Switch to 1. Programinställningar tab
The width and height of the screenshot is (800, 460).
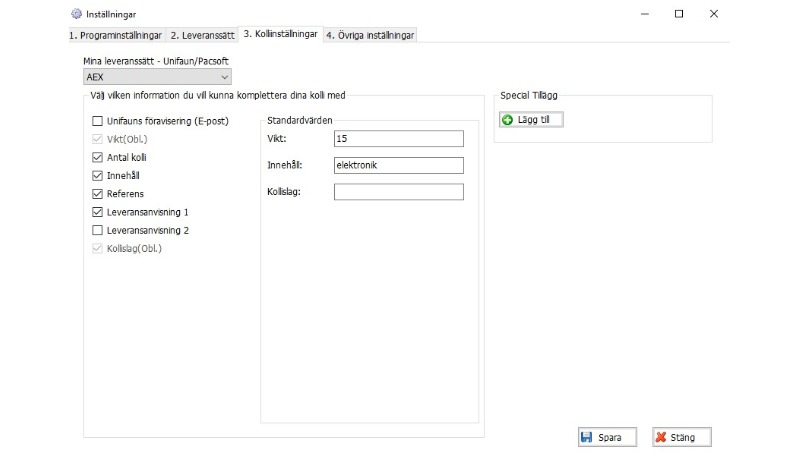(x=116, y=35)
